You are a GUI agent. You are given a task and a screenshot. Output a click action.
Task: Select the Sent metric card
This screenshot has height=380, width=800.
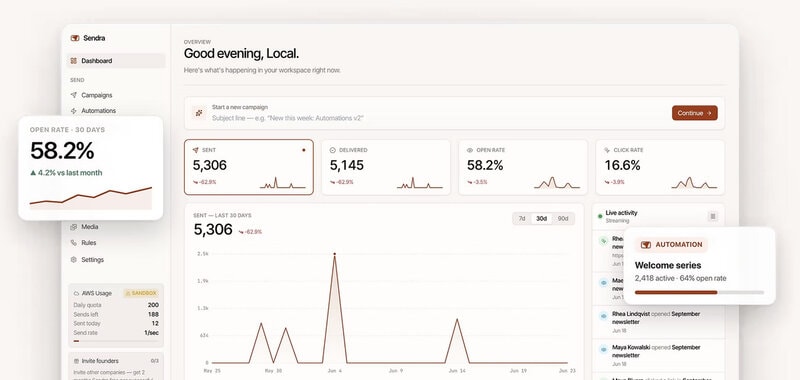[248, 167]
